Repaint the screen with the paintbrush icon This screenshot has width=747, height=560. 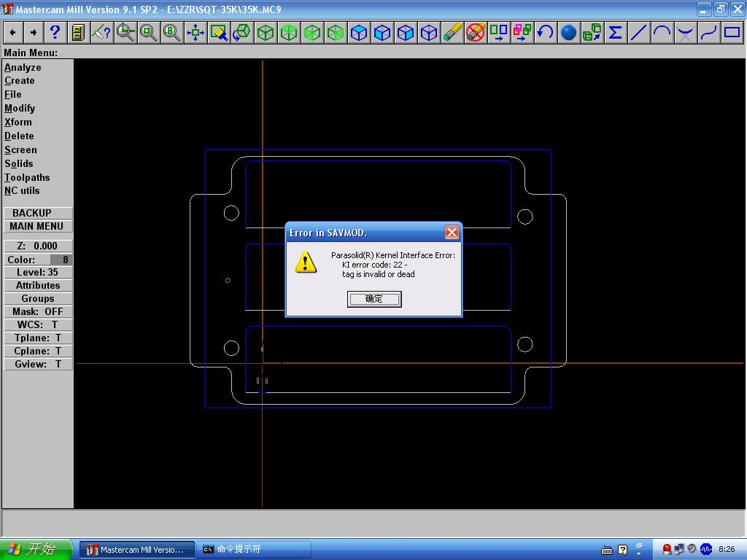click(219, 33)
